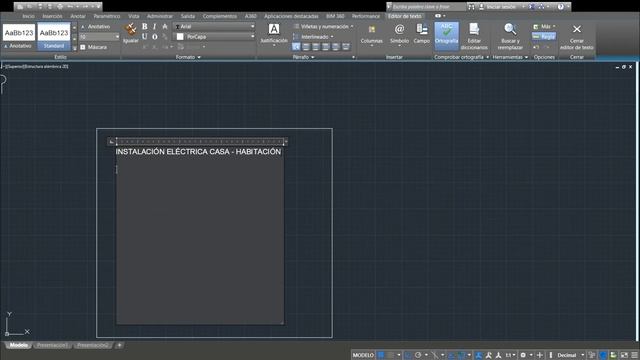The image size is (640, 360).
Task: Click Cerrar editor de texto
Action: 576,36
